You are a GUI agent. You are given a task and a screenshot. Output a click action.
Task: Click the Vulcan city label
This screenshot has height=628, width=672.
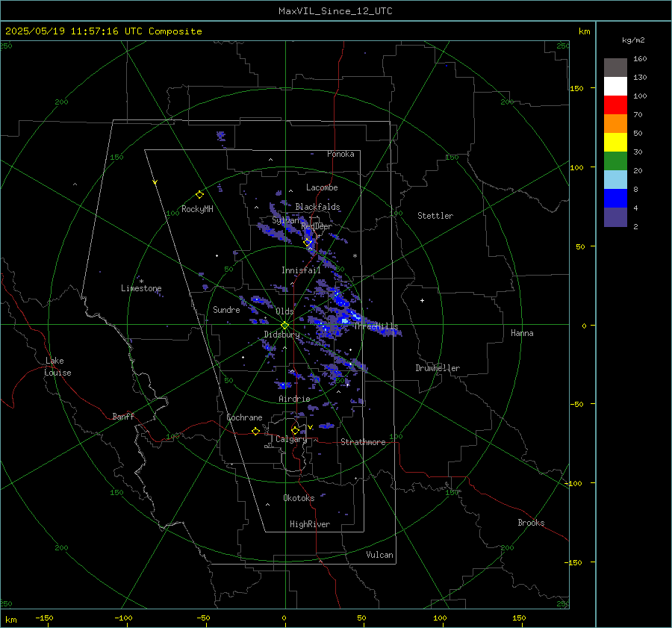(380, 555)
